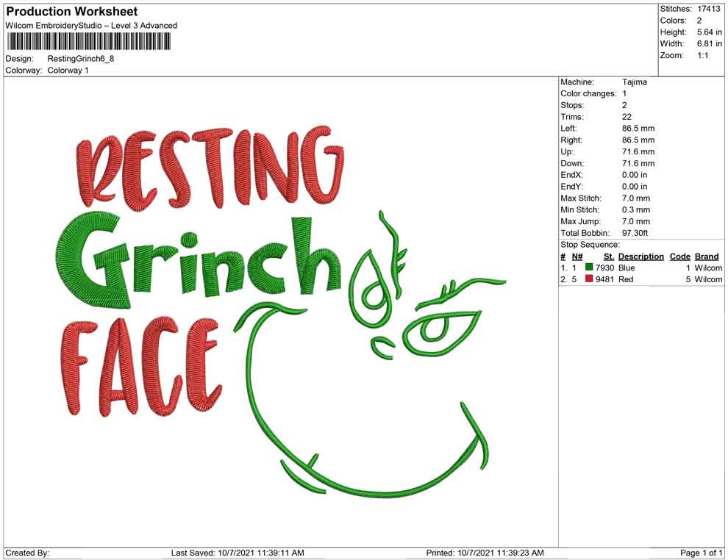
Task: Click the EndY value '0.00 in'
Action: tap(635, 186)
